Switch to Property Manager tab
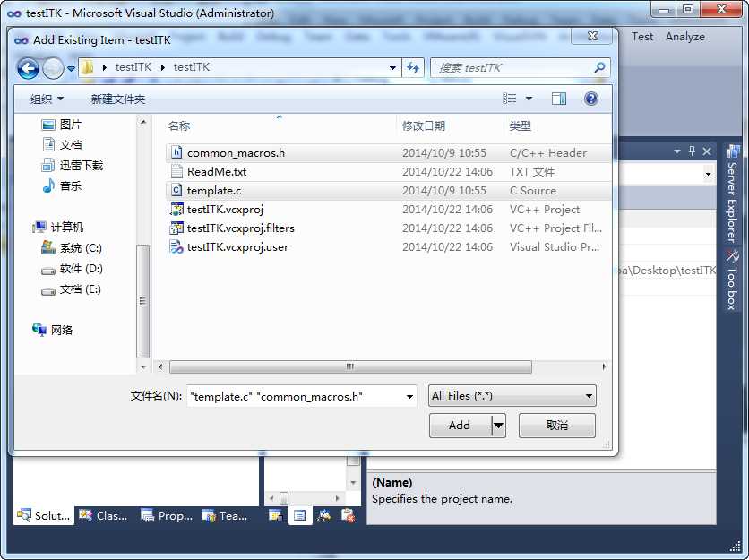This screenshot has height=560, width=749. pos(167,515)
